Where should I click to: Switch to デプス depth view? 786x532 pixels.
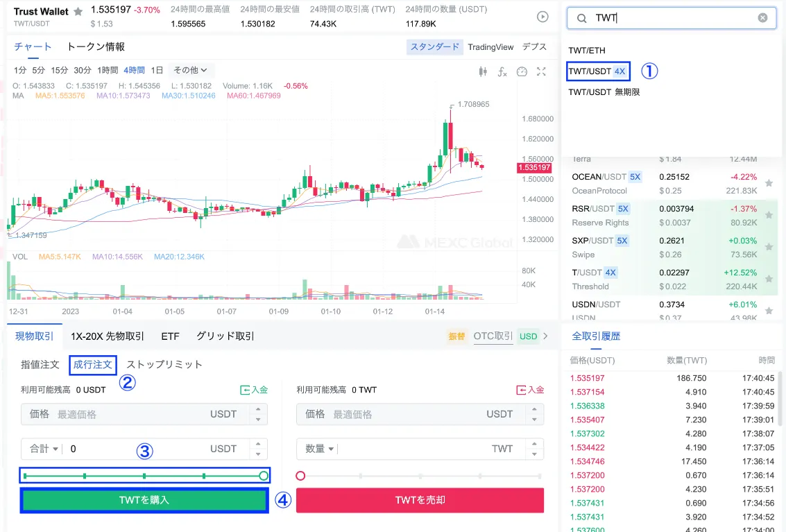(534, 47)
